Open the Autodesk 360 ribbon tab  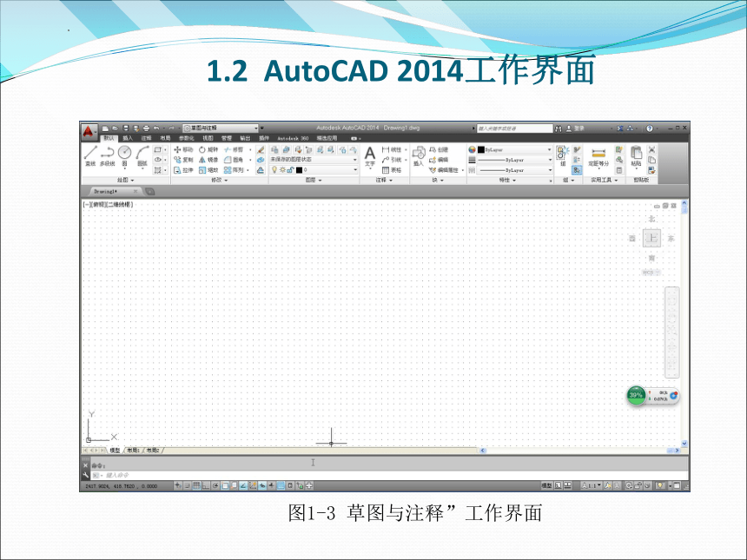(x=293, y=138)
